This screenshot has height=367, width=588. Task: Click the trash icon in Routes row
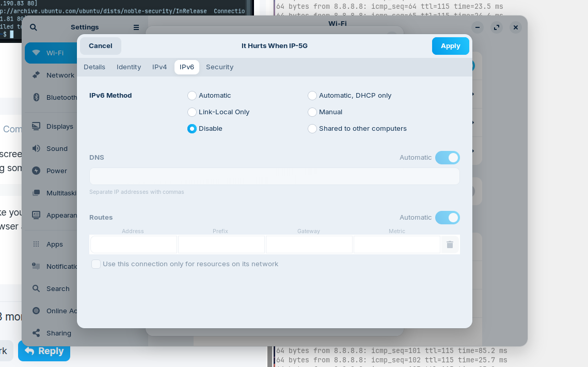pyautogui.click(x=450, y=244)
